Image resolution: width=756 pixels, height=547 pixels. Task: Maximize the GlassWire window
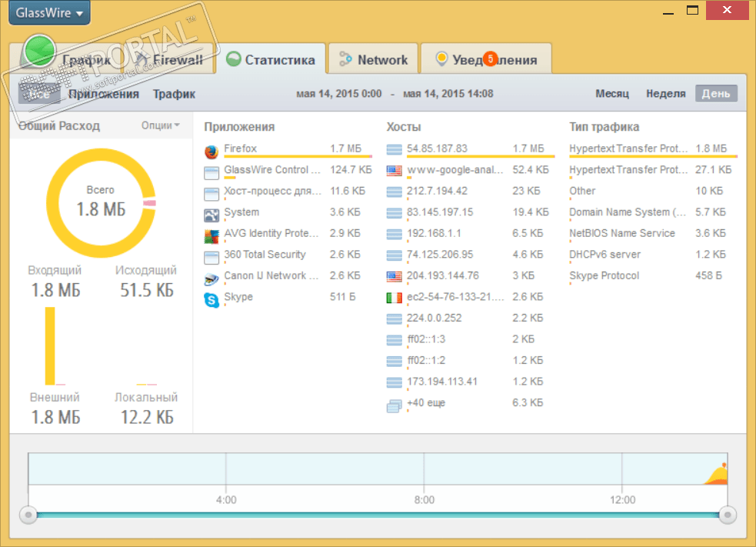click(693, 10)
